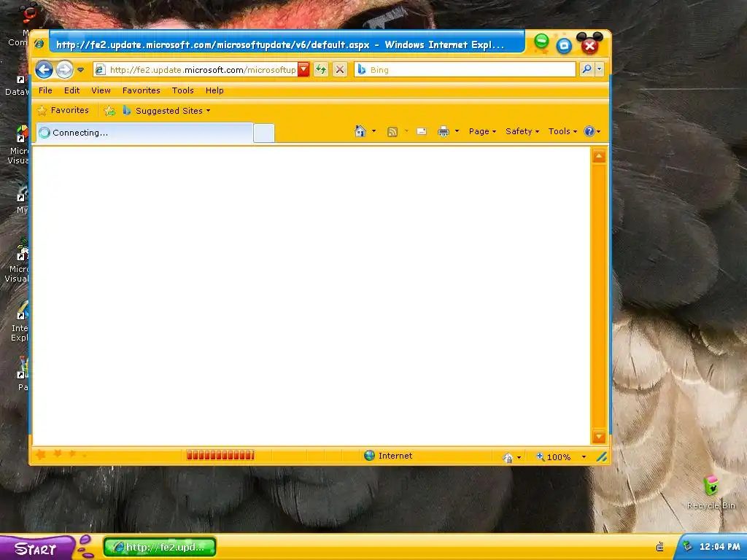Go back with the Back arrow button
This screenshot has height=560, width=747.
pyautogui.click(x=44, y=69)
